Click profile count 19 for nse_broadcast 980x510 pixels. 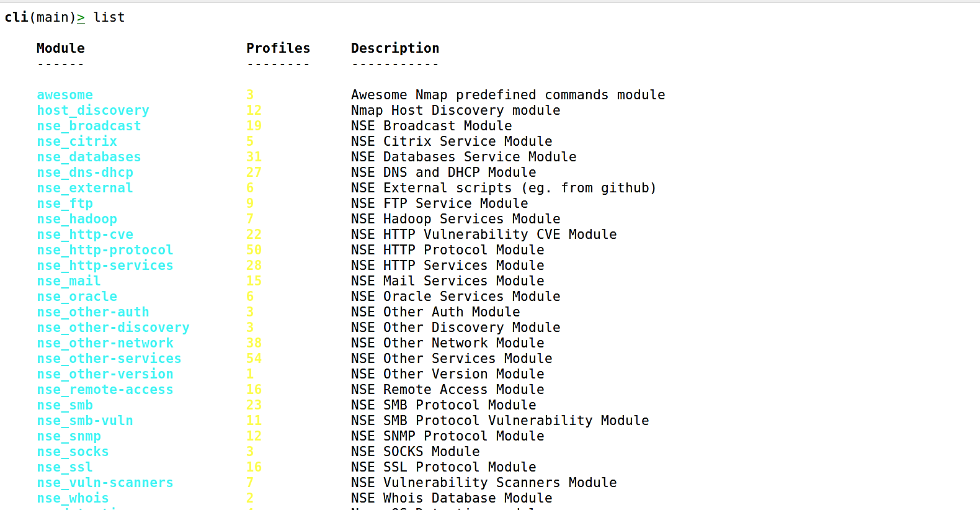pyautogui.click(x=254, y=126)
